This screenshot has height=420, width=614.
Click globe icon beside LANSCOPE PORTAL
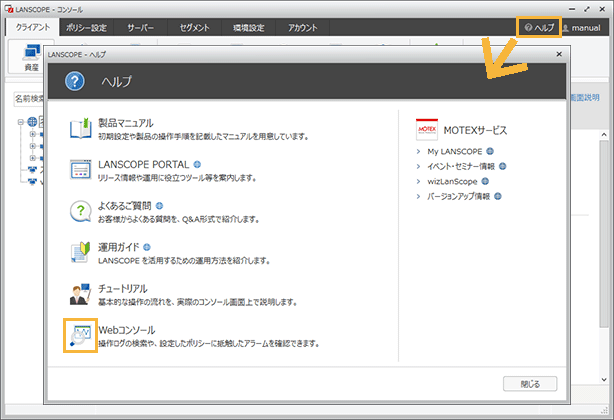tap(197, 164)
